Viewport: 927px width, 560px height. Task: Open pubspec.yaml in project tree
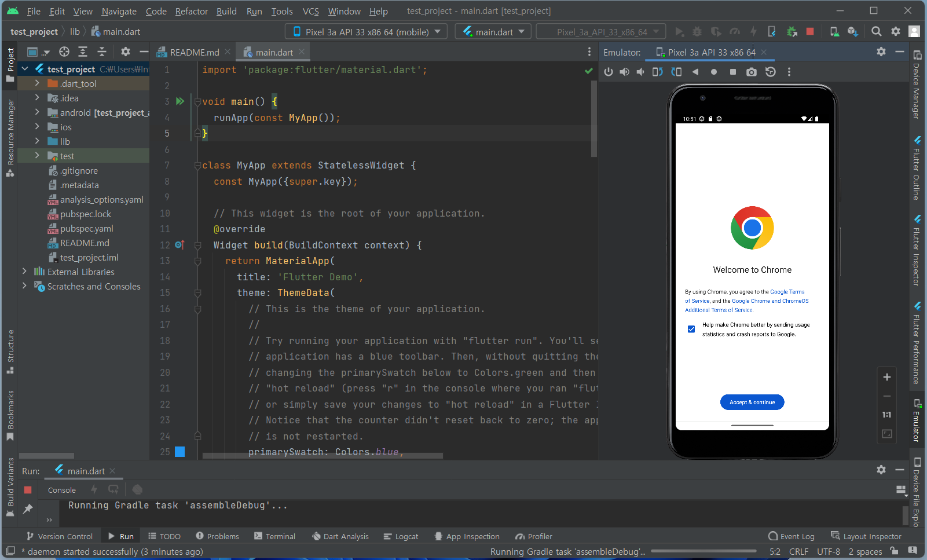point(87,228)
